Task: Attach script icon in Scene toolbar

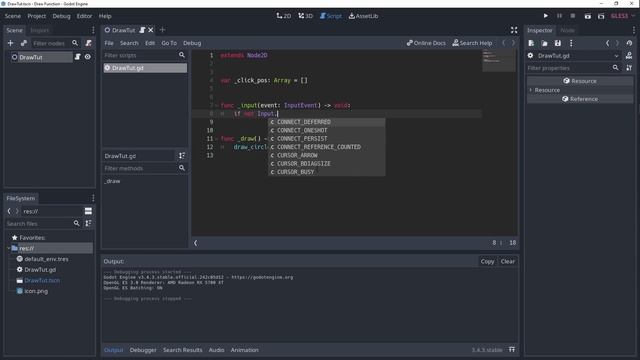Action: 89,43
